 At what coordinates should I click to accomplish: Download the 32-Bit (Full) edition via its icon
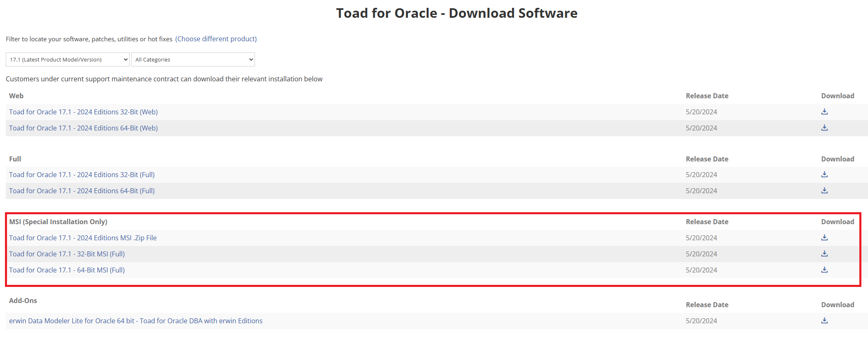pyautogui.click(x=824, y=174)
